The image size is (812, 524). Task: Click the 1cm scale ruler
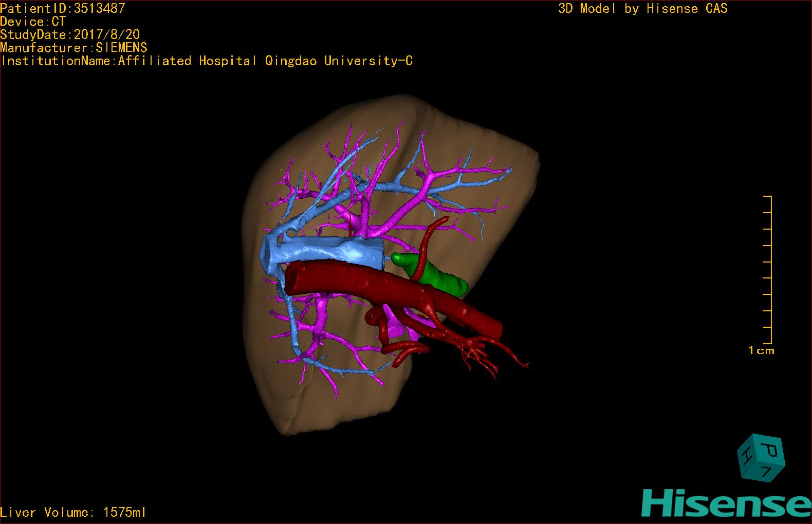[768, 270]
